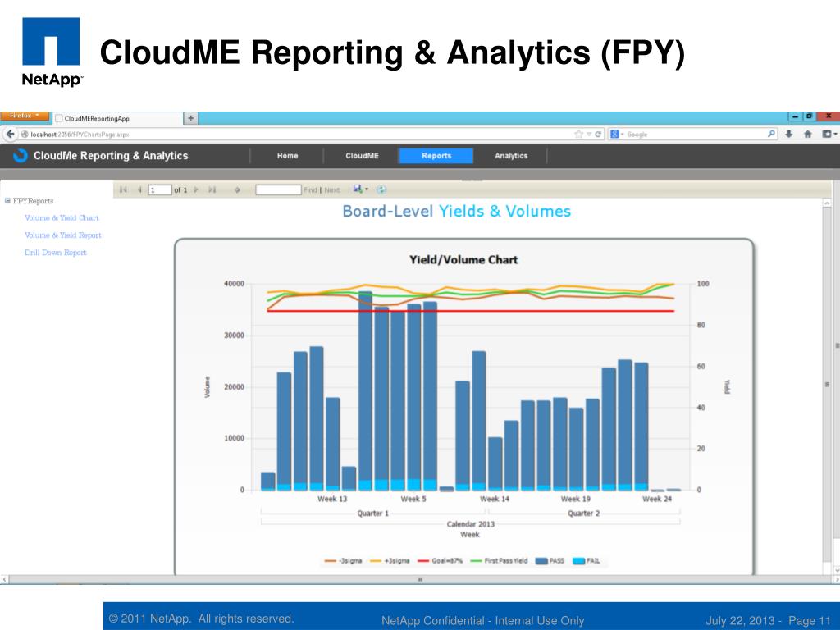Go to next report page
The width and height of the screenshot is (840, 630).
click(x=196, y=189)
